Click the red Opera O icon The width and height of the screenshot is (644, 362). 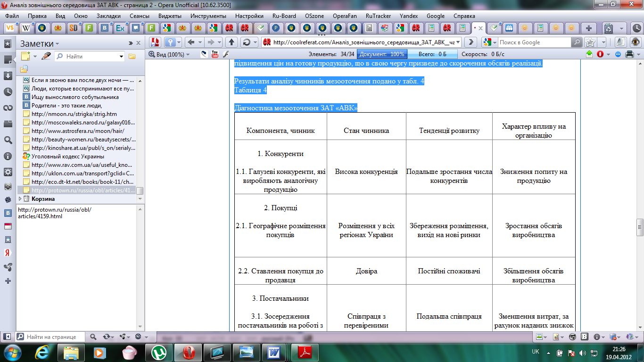tap(600, 54)
